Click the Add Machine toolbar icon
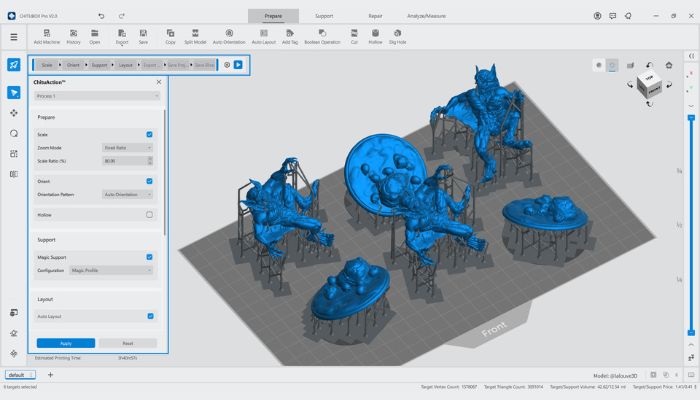The height and width of the screenshot is (400, 700). 46,37
